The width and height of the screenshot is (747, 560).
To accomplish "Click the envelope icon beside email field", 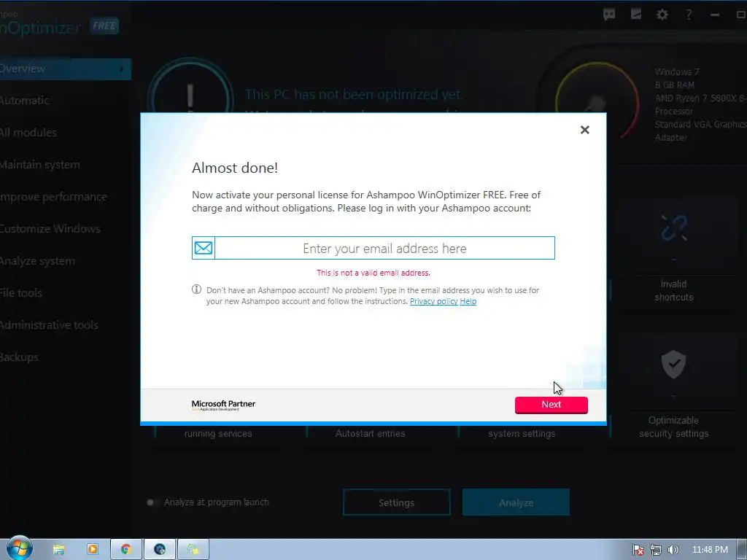I will point(204,248).
